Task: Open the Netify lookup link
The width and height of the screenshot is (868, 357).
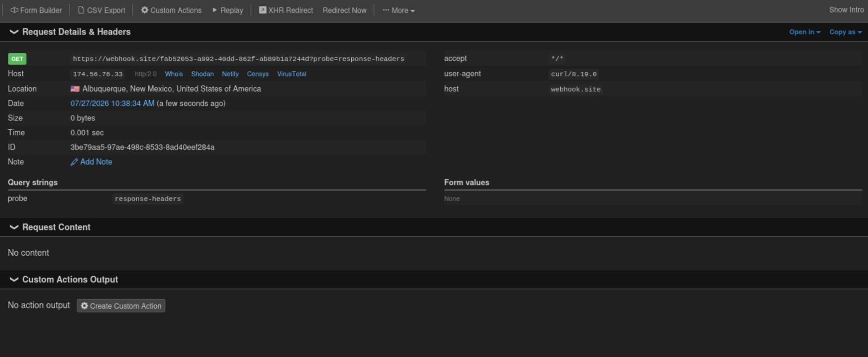Action: coord(230,74)
